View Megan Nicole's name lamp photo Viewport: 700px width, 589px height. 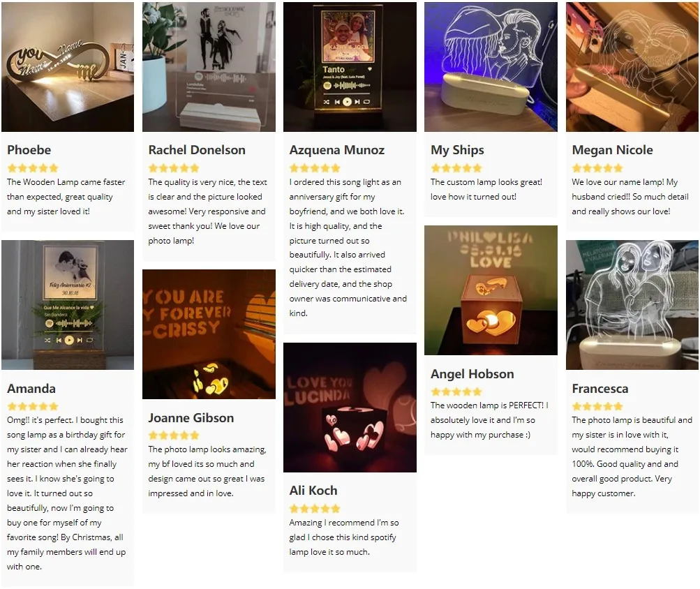[632, 67]
